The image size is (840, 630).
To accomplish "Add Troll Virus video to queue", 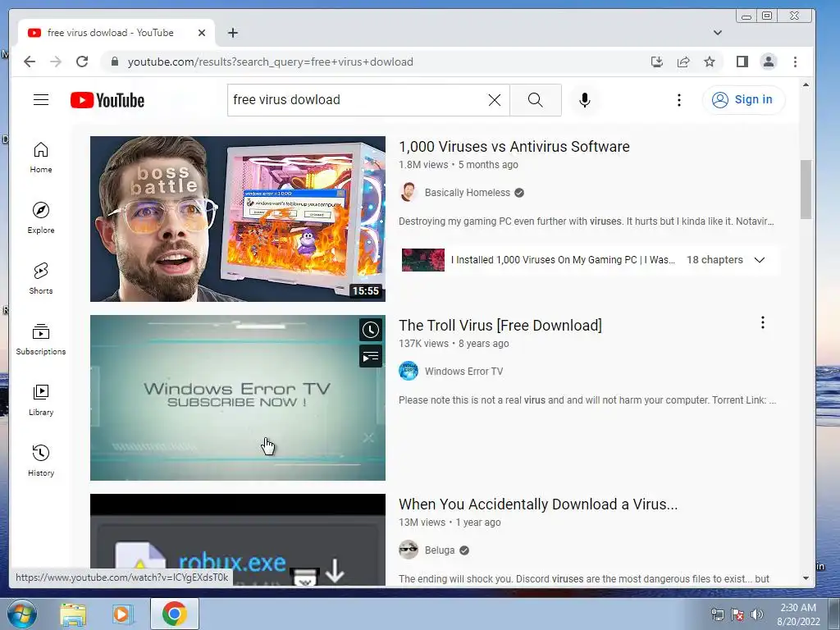I will point(370,356).
